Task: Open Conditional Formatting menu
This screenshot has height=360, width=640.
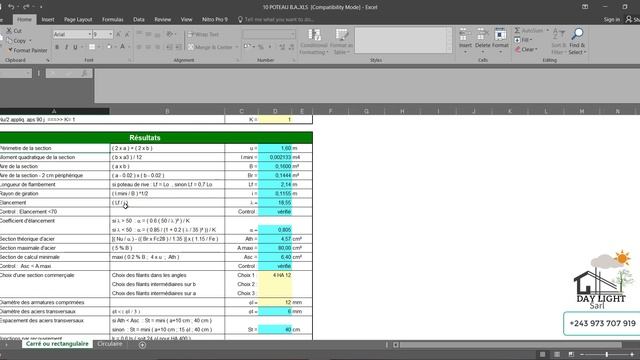Action: (314, 41)
